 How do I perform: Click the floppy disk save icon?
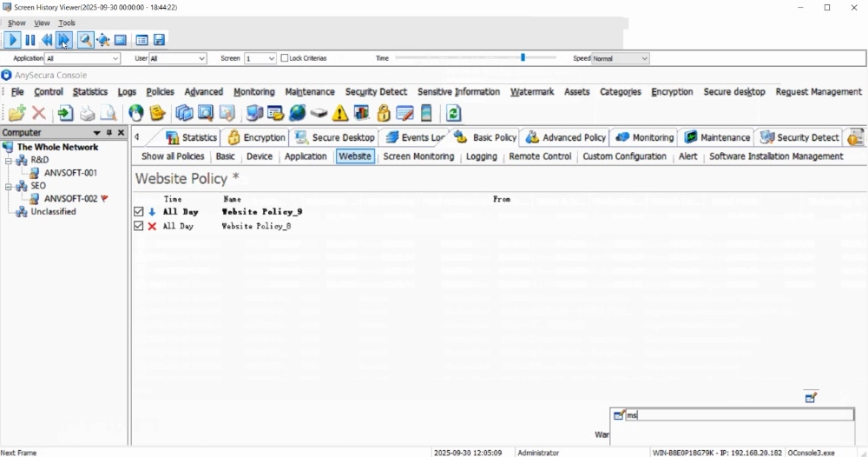pos(159,40)
